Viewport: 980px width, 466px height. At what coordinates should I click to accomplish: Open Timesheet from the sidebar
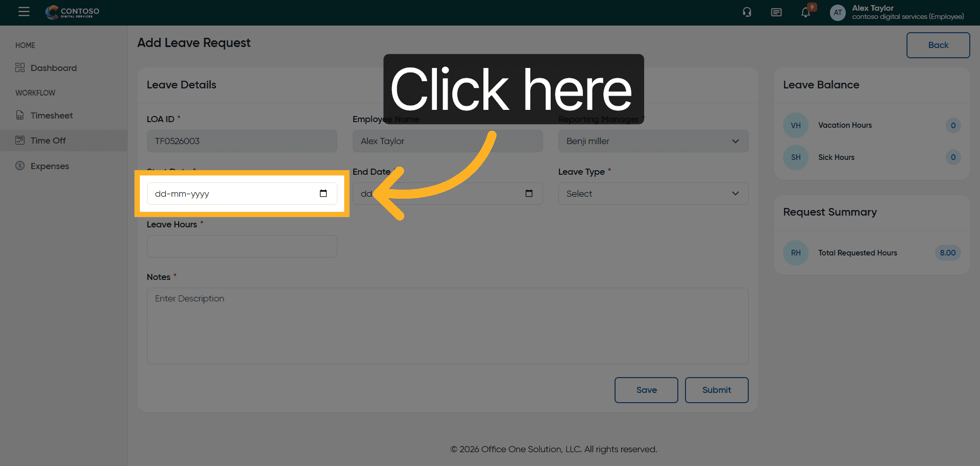(x=52, y=115)
